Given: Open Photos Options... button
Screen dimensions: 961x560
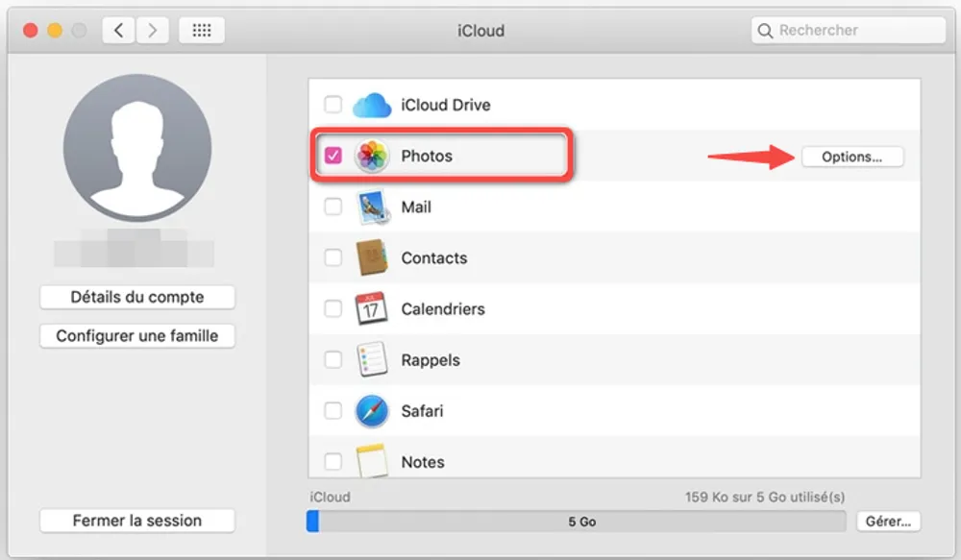Looking at the screenshot, I should tap(851, 157).
